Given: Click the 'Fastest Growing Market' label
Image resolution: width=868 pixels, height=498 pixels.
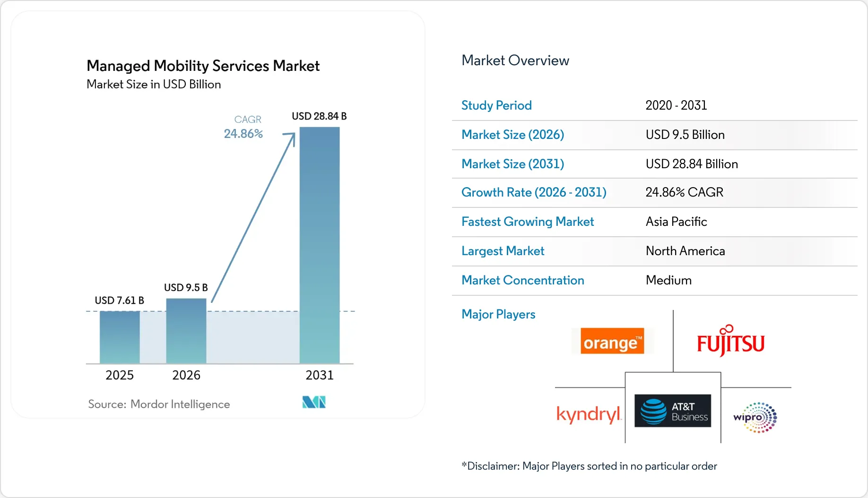Looking at the screenshot, I should [x=528, y=222].
